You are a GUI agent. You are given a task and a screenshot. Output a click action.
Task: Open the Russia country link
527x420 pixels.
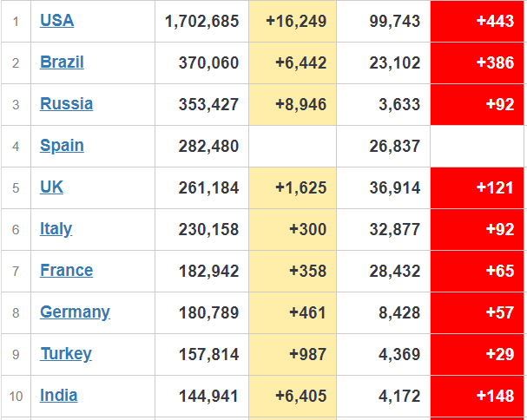tap(66, 104)
